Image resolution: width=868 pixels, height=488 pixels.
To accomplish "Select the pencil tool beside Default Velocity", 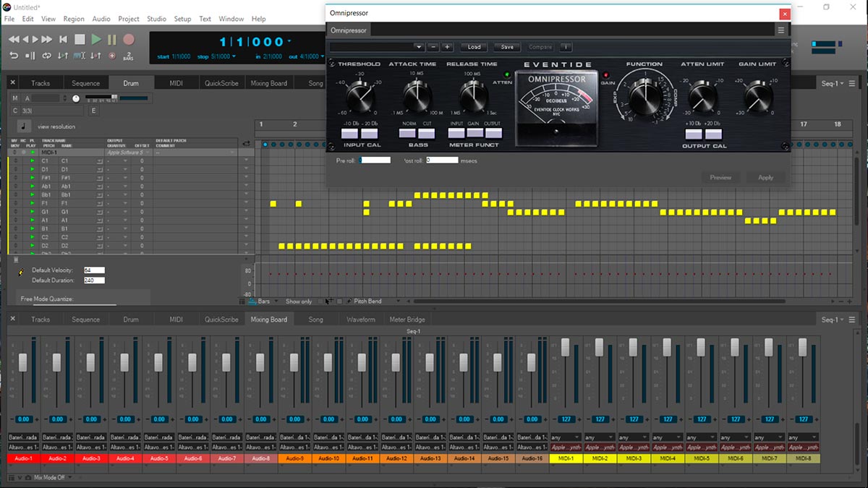I will click(21, 273).
